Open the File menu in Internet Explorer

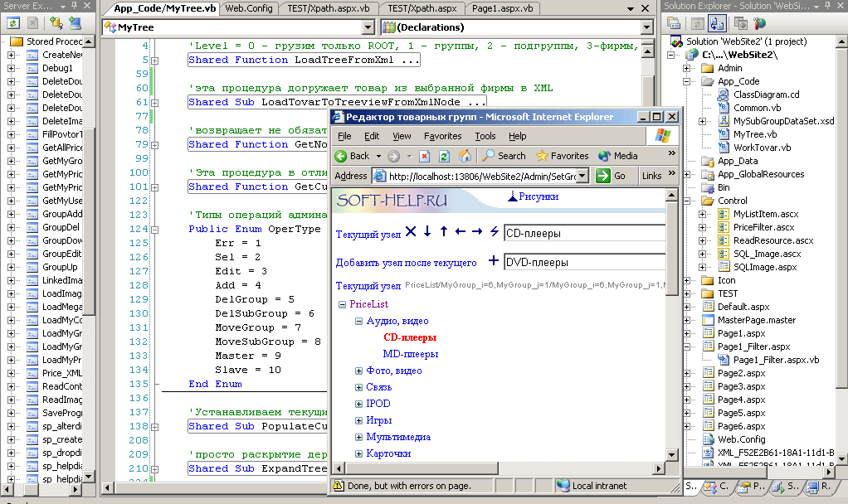tap(344, 136)
